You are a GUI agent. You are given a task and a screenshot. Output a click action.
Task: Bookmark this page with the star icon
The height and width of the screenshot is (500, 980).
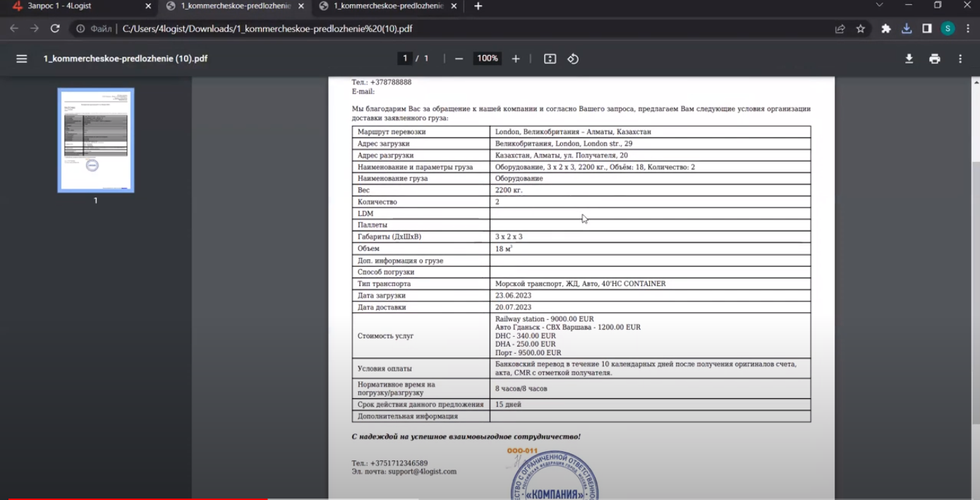861,29
